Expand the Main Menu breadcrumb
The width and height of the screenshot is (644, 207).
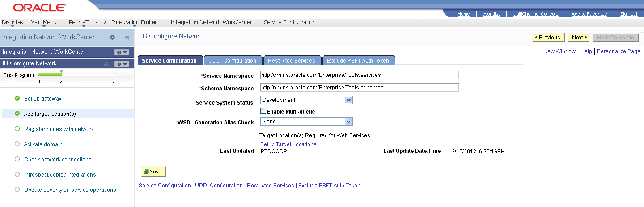(x=43, y=22)
